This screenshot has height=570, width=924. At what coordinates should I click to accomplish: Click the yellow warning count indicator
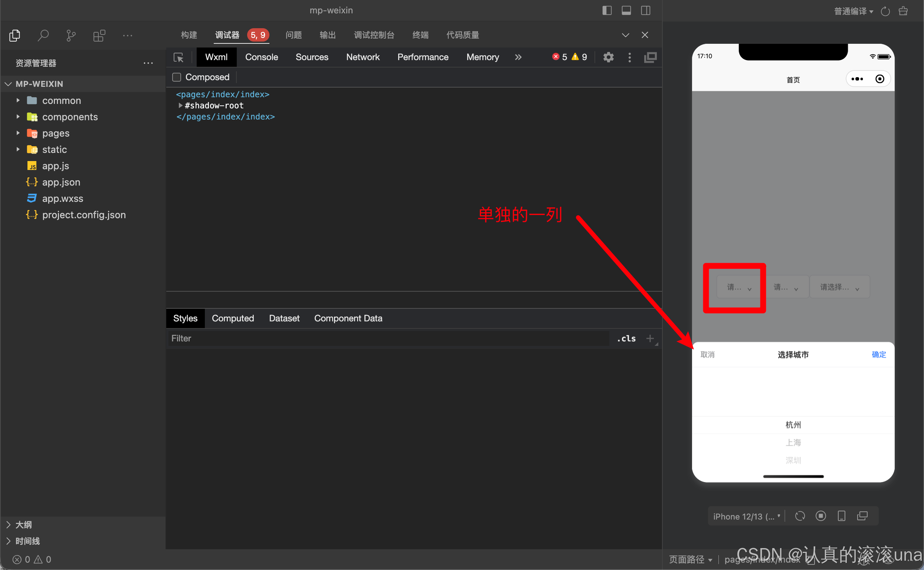tap(579, 57)
